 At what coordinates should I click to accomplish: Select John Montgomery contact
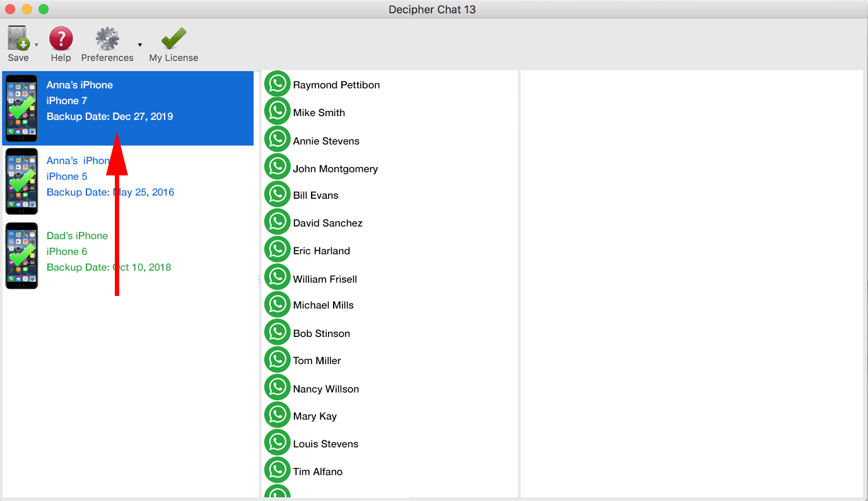[335, 168]
